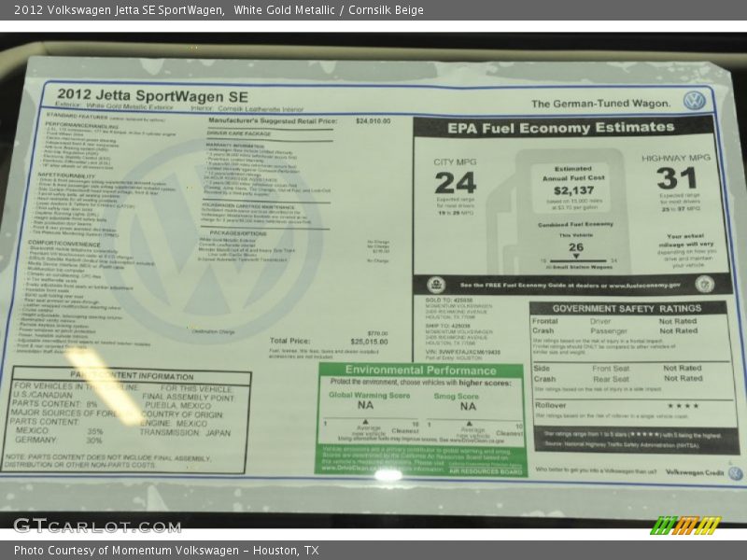Image resolution: width=747 pixels, height=560 pixels.
Task: Click the top caption "2012 Volkswagen Jetta SE SportWagen"
Action: point(120,10)
